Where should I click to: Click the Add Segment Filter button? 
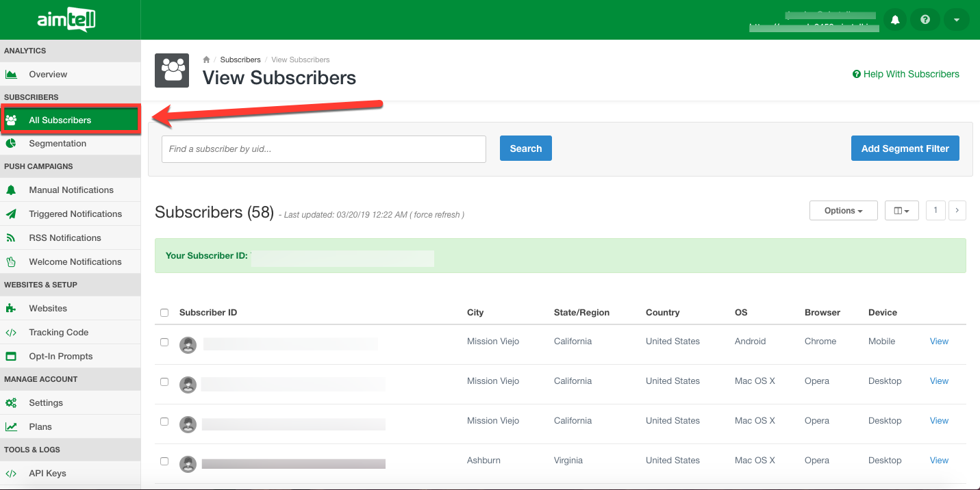905,149
